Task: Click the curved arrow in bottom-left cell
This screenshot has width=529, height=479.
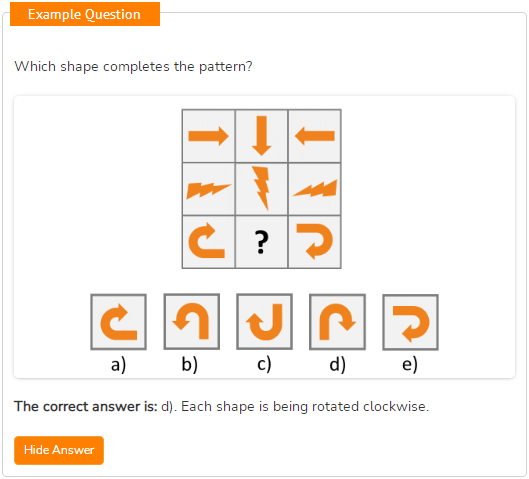Action: tap(208, 242)
